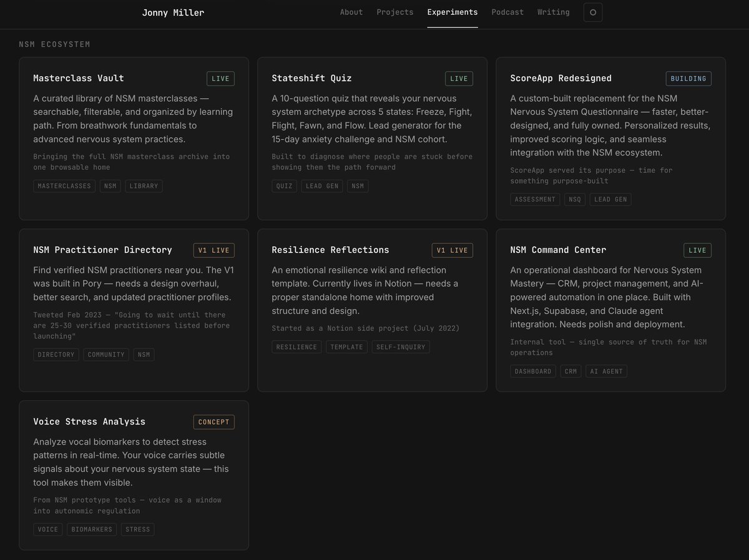Screen dimensions: 749x560
Task: Click the NSM ECOSYSTEM section heading
Action: point(55,44)
